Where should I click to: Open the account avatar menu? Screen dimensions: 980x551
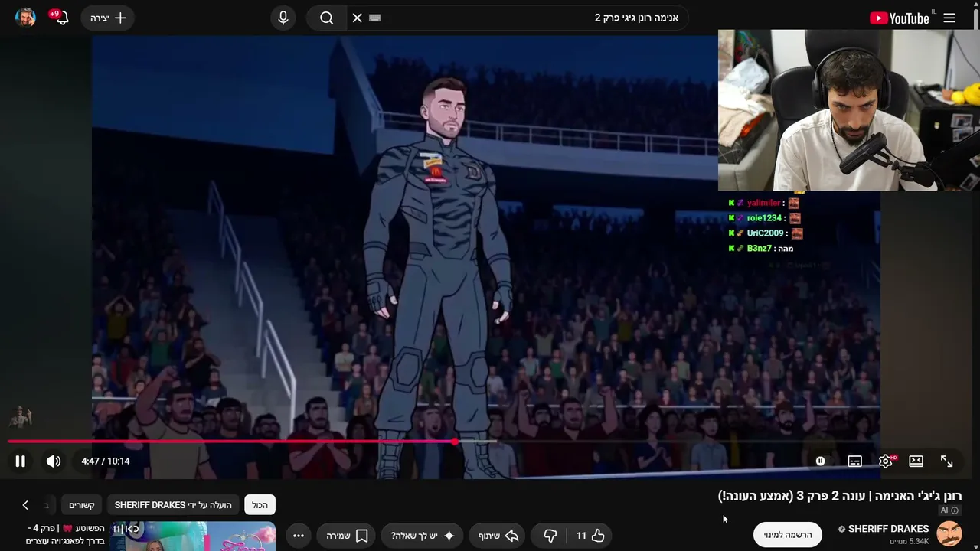click(x=25, y=18)
